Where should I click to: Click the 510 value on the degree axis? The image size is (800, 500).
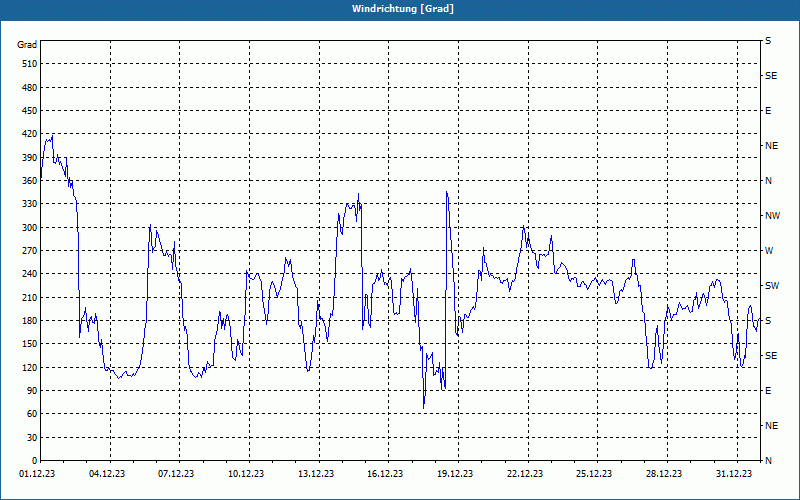29,64
